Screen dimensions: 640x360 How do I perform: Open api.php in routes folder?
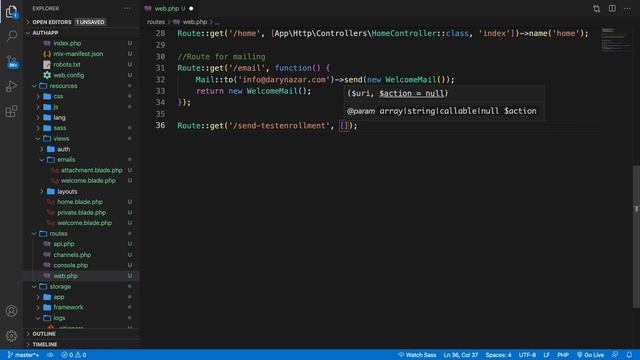(64, 244)
